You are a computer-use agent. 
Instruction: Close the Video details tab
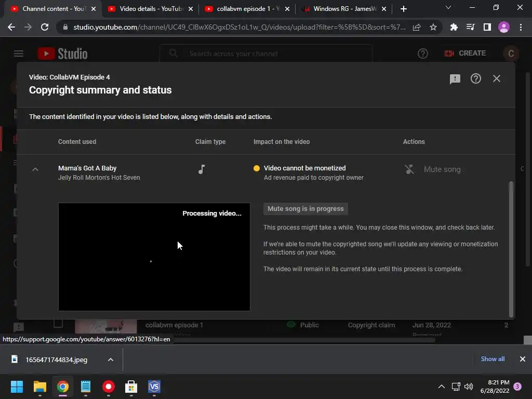coord(191,9)
